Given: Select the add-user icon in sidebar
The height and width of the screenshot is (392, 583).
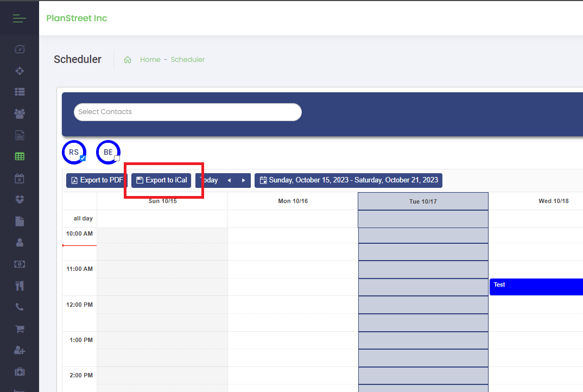Looking at the screenshot, I should tap(20, 350).
